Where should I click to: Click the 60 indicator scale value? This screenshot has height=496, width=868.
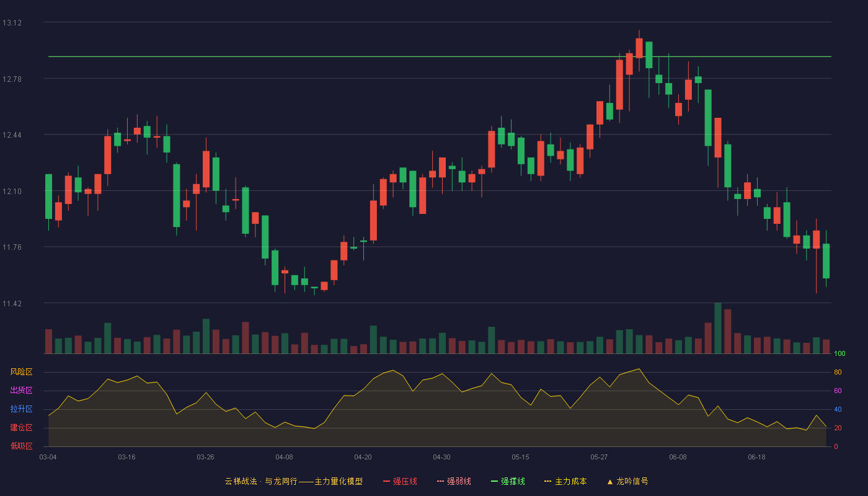[838, 391]
